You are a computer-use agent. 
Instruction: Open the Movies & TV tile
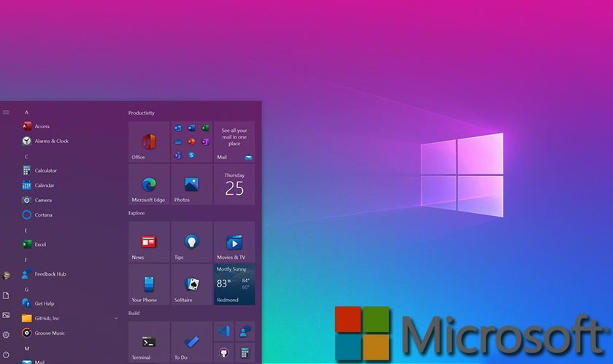pyautogui.click(x=234, y=241)
